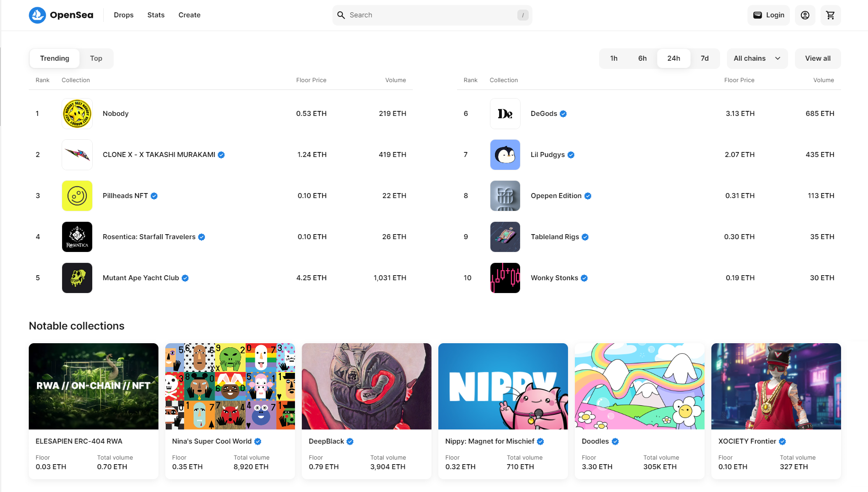Open the XOCIETY Frontier card image
The height and width of the screenshot is (492, 868).
click(x=776, y=386)
